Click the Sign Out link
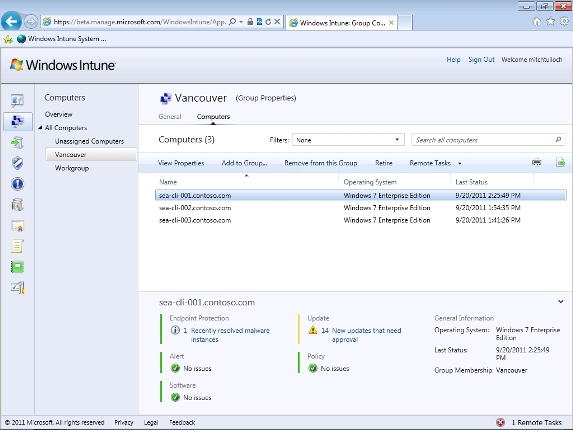 tap(481, 60)
